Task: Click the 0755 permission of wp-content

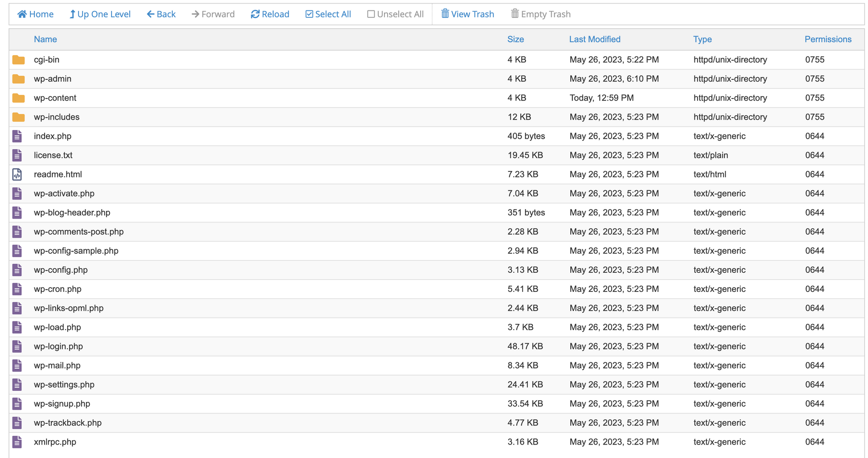Action: pyautogui.click(x=815, y=98)
